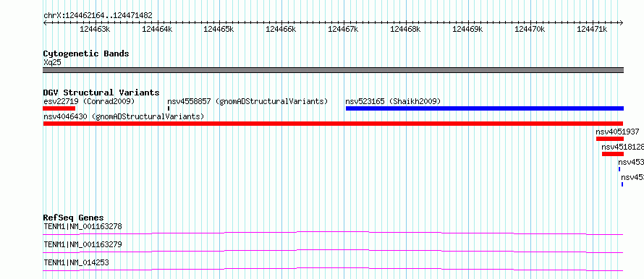Select the TENM1|NM_001163278 transcript label
644x279 pixels.
coord(82,226)
